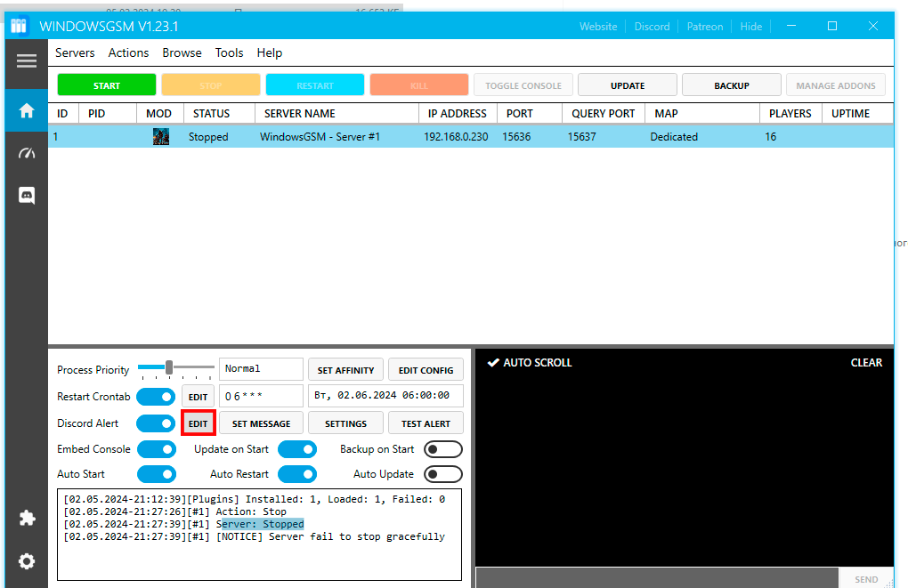Click the console command input field
Image resolution: width=908 pixels, height=588 pixels.
tap(657, 578)
